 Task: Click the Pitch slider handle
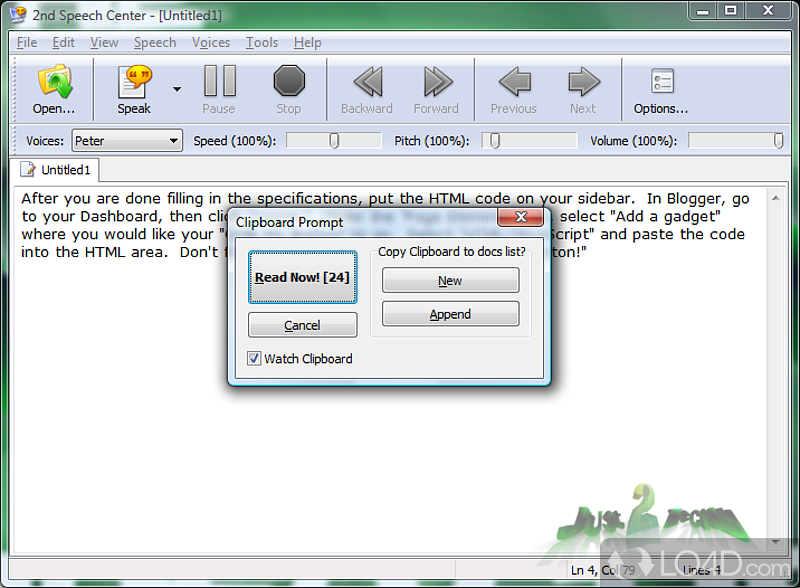[x=494, y=140]
